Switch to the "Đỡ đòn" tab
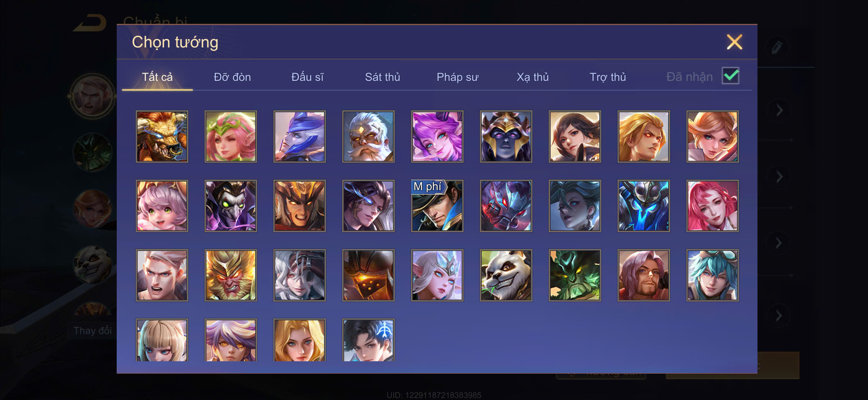This screenshot has height=400, width=868. click(x=232, y=77)
